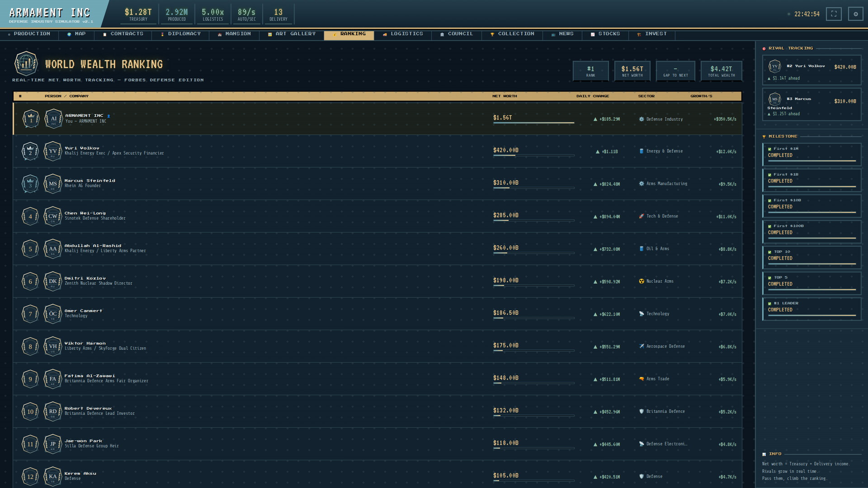The height and width of the screenshot is (488, 868).
Task: Click Yuri Volkov's YV avatar badge in ranking list
Action: tap(53, 151)
